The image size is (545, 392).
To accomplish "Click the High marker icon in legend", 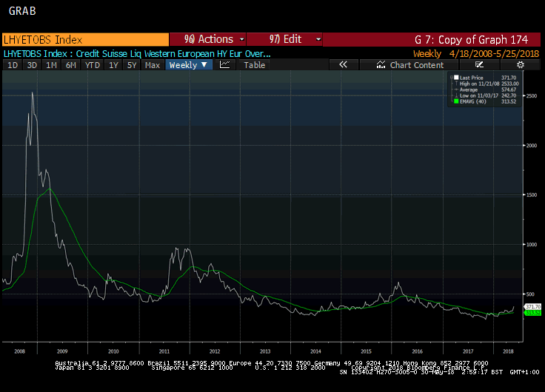I will pyautogui.click(x=455, y=84).
